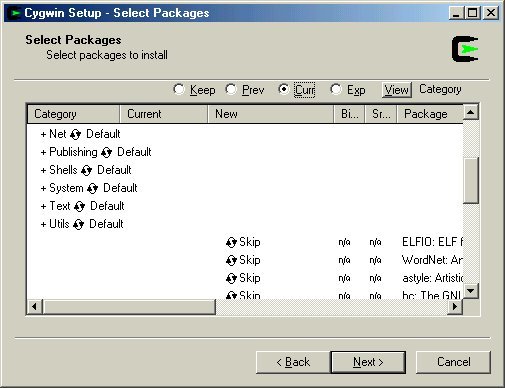Select the Exp radio button
Image resolution: width=505 pixels, height=388 pixels.
(336, 89)
